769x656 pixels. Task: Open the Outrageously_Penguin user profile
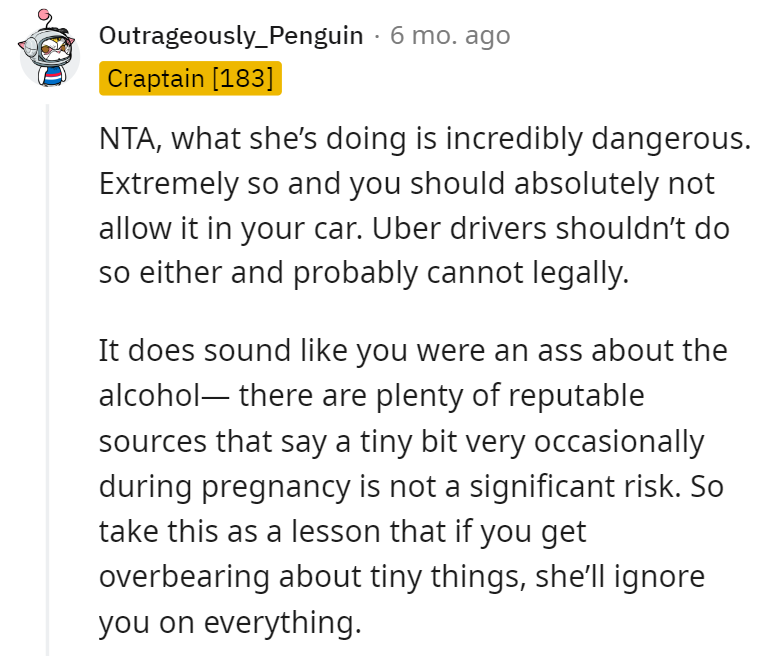231,36
